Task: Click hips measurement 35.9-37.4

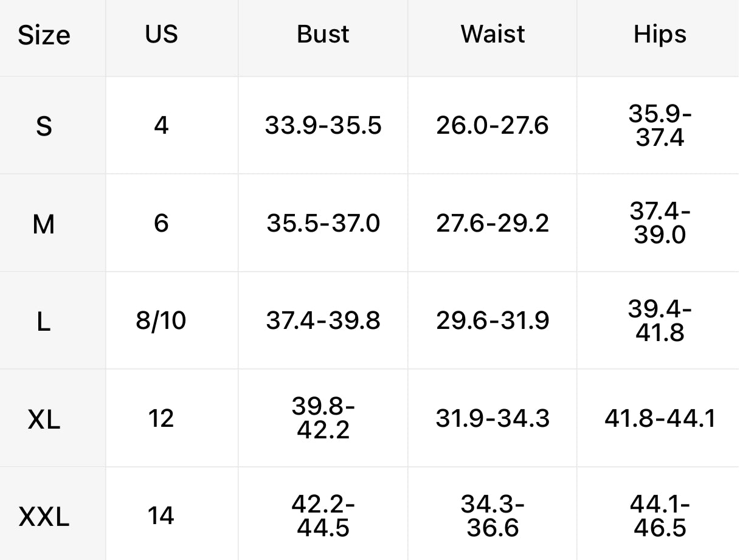Action: click(x=660, y=126)
